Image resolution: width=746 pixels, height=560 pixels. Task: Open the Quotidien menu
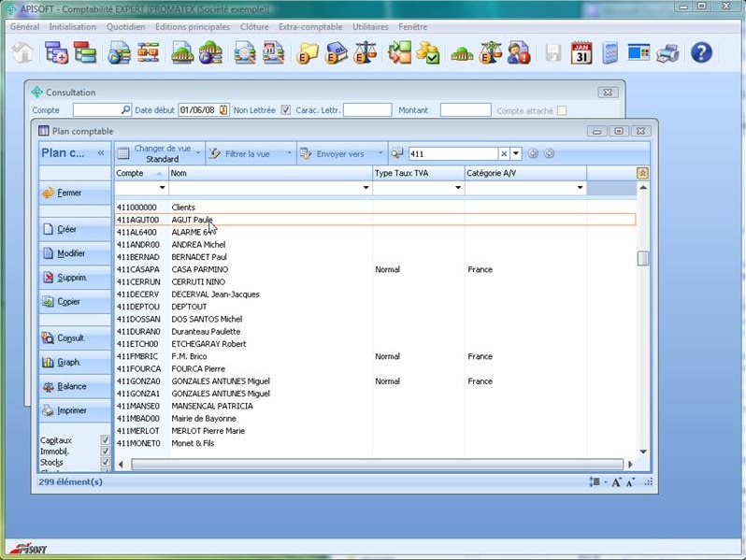pyautogui.click(x=125, y=27)
